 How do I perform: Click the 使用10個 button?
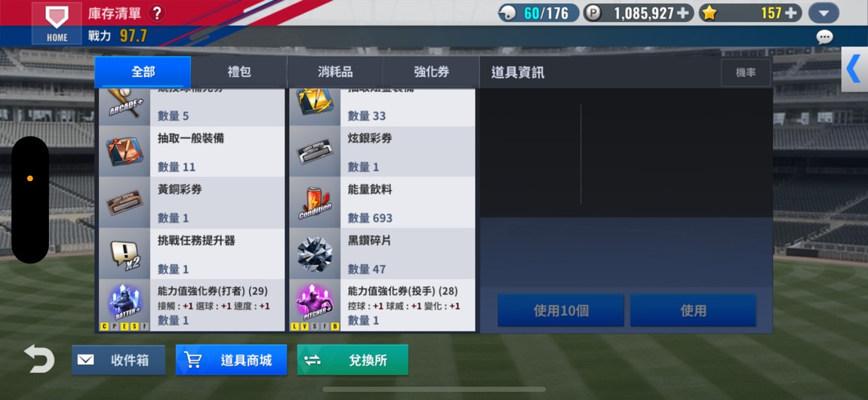[561, 310]
